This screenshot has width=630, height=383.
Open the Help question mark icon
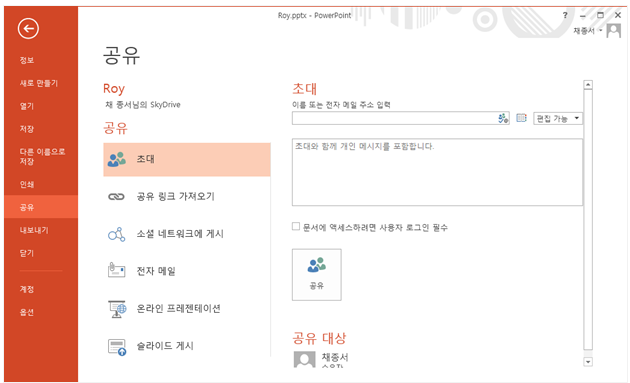[565, 15]
